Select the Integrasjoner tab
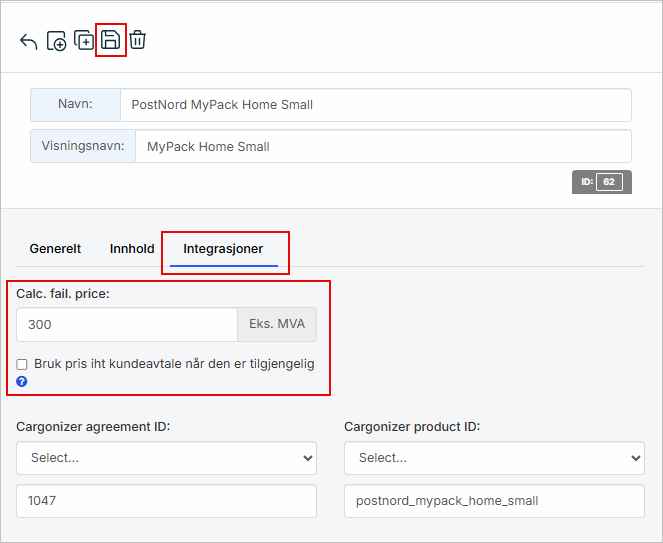 (223, 249)
